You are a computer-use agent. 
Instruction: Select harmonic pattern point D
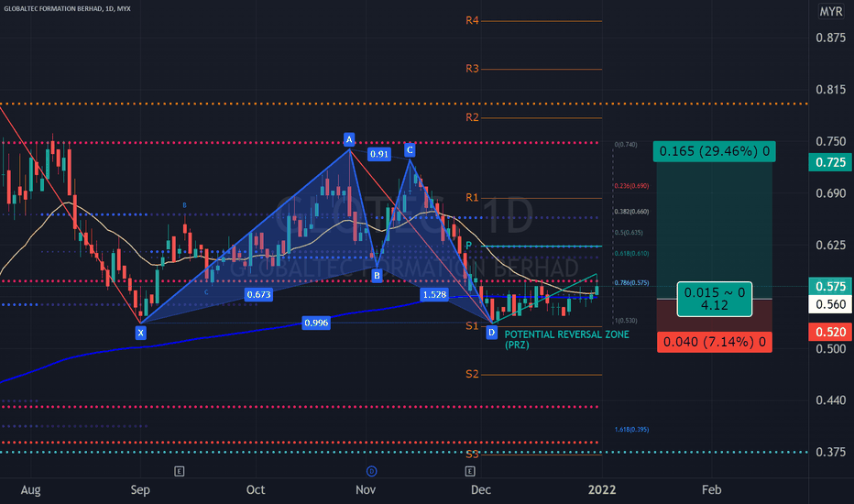click(492, 332)
